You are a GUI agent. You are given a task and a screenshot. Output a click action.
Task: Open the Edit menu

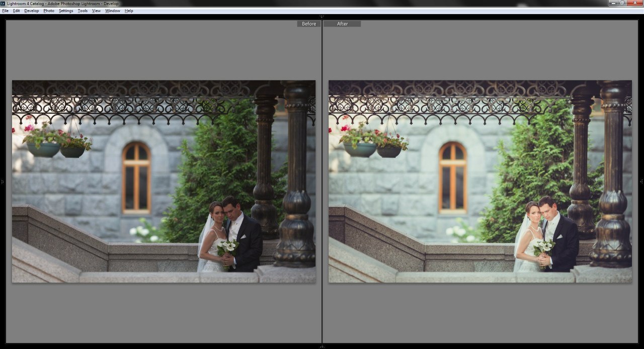(x=17, y=11)
